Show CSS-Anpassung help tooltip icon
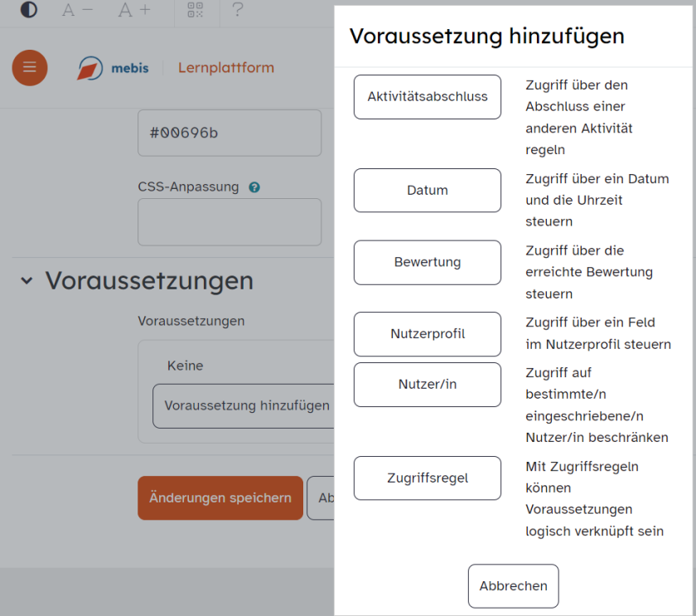The image size is (696, 616). pyautogui.click(x=254, y=187)
